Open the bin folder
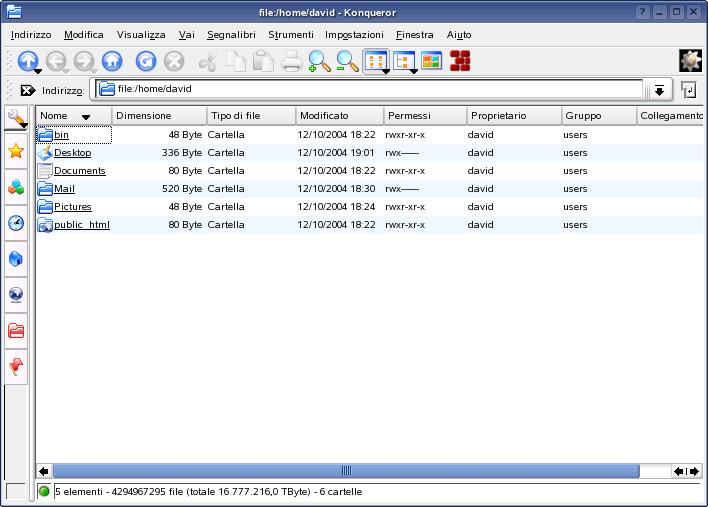Image resolution: width=708 pixels, height=507 pixels. pos(61,135)
